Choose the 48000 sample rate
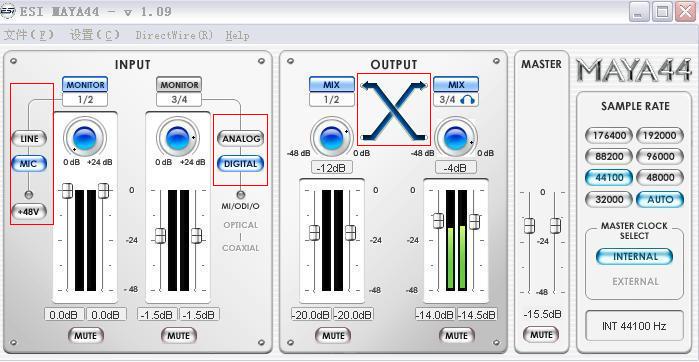This screenshot has height=362, width=699. [660, 177]
